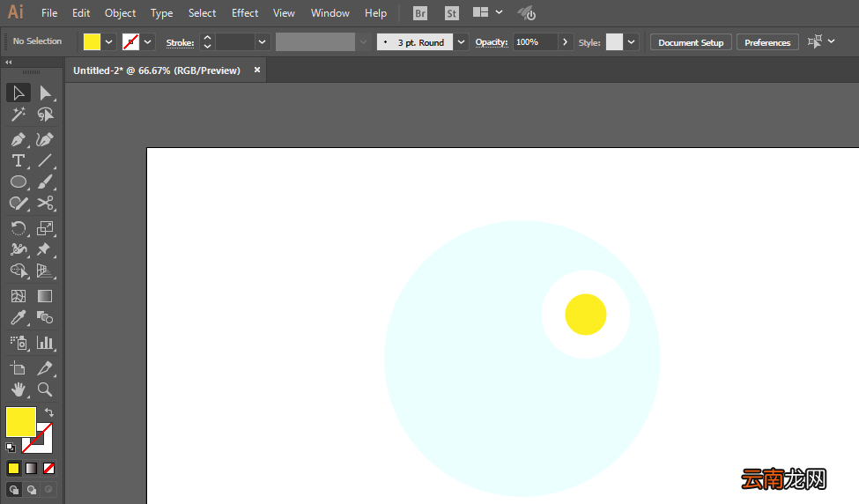Activate the Hand tool
This screenshot has height=504, width=859.
point(19,389)
